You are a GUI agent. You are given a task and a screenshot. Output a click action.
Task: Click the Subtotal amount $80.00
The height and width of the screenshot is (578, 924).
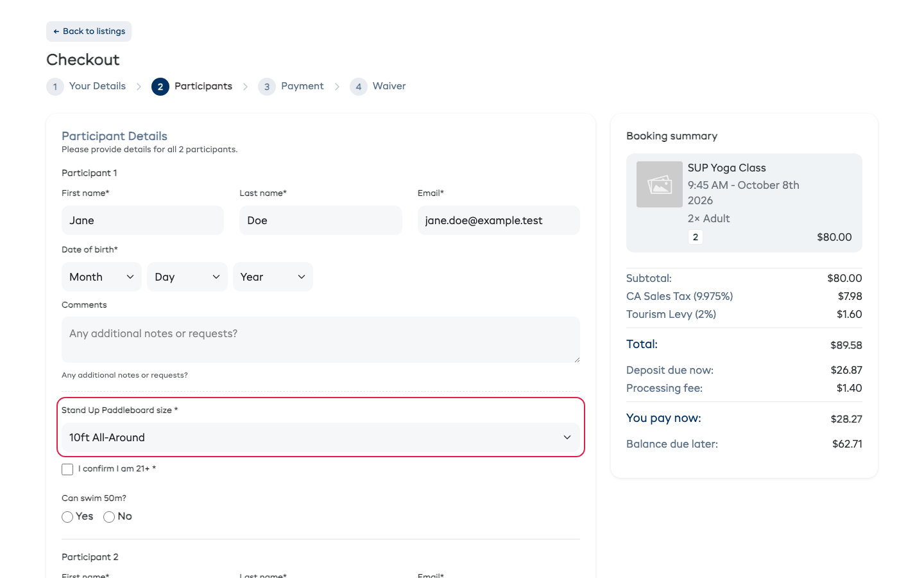point(844,278)
